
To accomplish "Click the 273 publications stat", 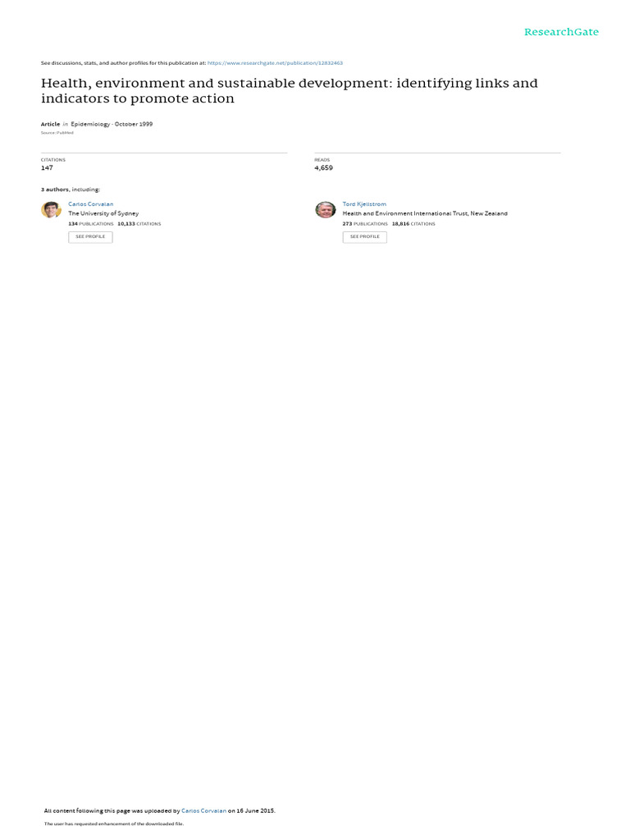I will click(x=365, y=224).
